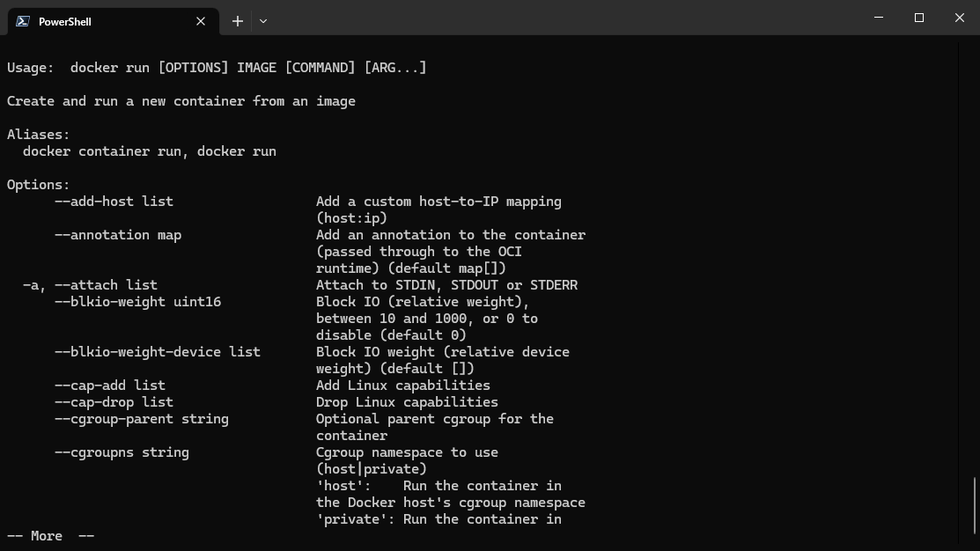Click the PowerShell icon in the tab
This screenshot has height=551, width=980.
[x=23, y=21]
